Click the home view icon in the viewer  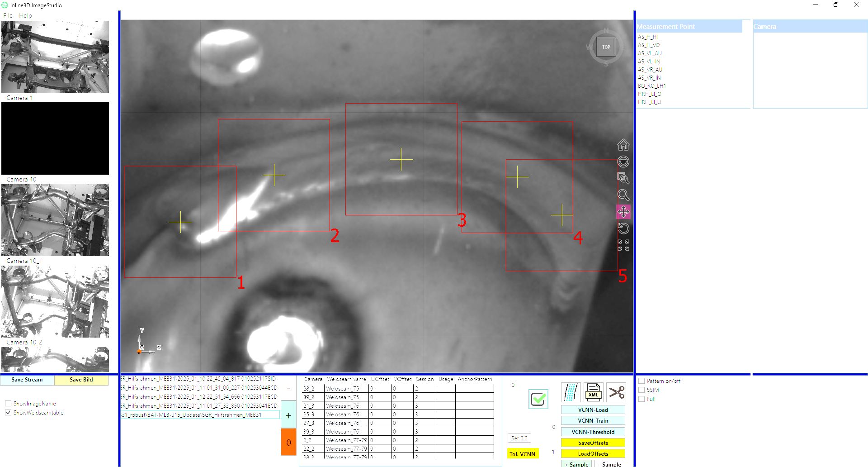[623, 145]
